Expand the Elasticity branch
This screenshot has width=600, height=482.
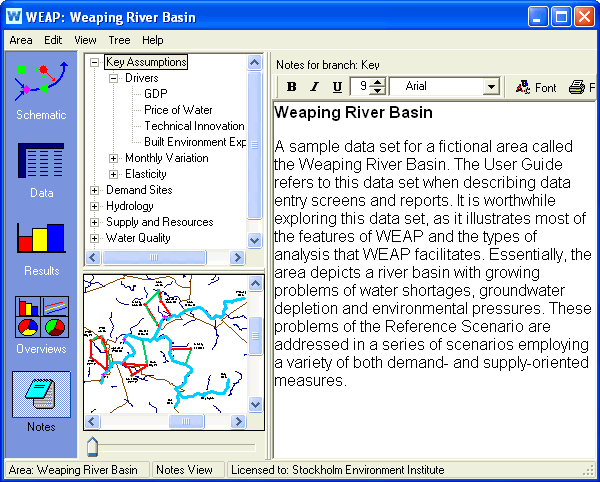(x=113, y=174)
